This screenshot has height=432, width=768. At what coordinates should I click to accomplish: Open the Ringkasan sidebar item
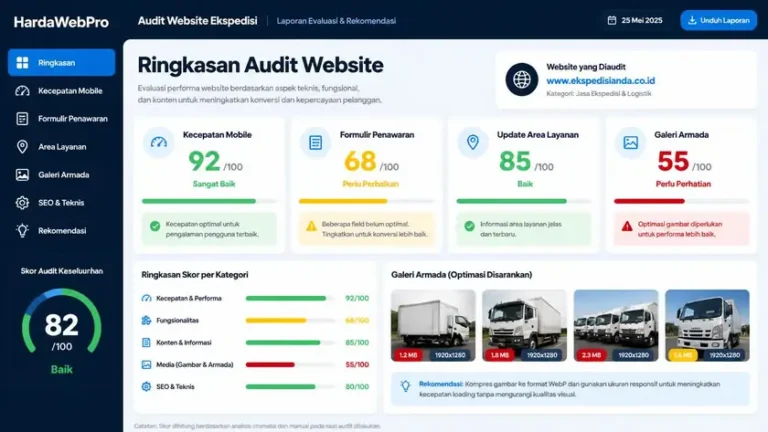coord(61,62)
